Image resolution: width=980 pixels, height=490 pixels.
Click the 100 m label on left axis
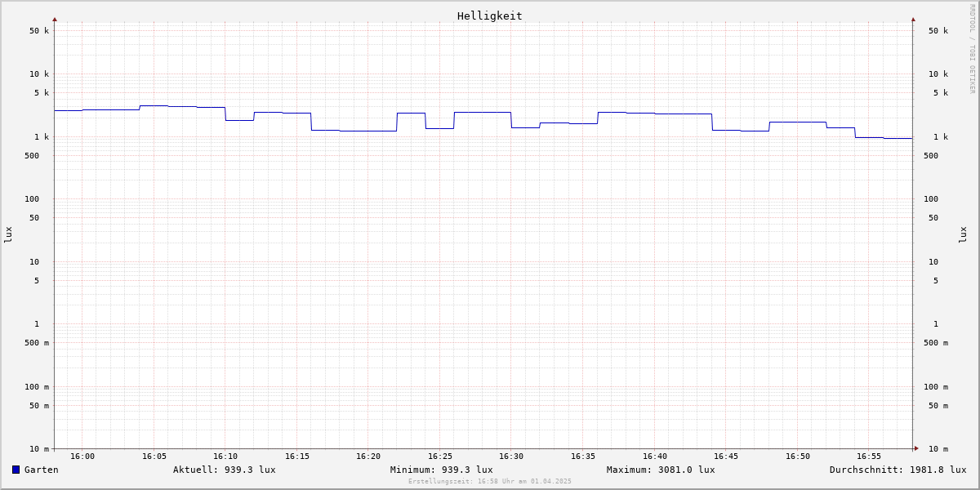pyautogui.click(x=37, y=387)
